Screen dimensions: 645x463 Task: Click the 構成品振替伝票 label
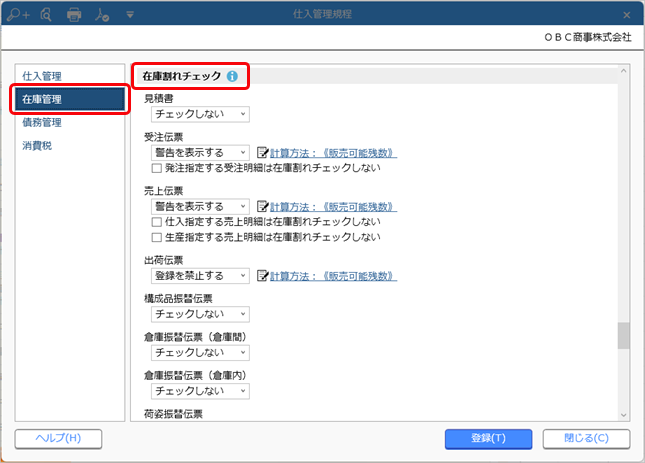coord(178,299)
